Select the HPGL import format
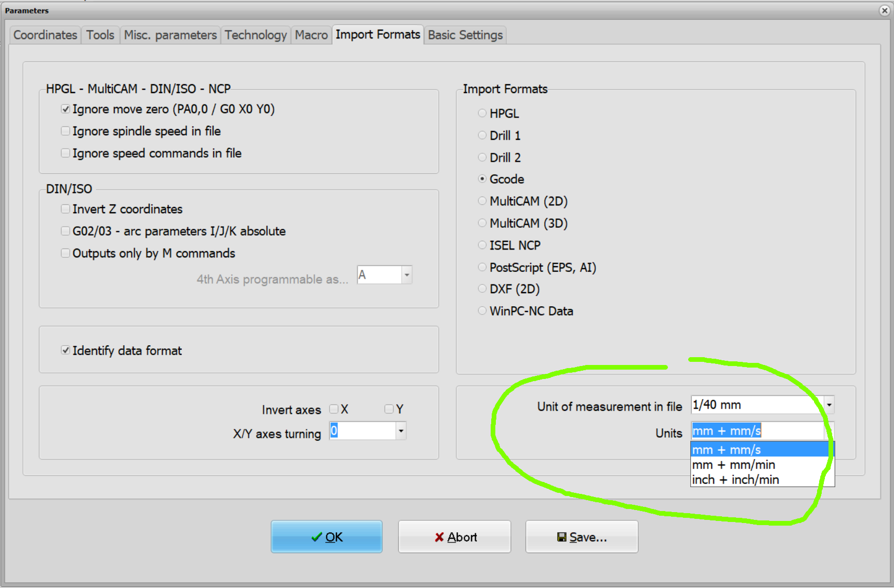 (482, 113)
